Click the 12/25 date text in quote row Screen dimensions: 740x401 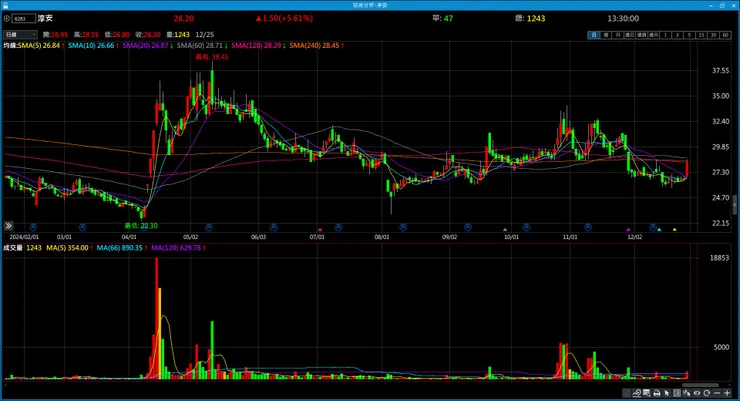tap(204, 34)
